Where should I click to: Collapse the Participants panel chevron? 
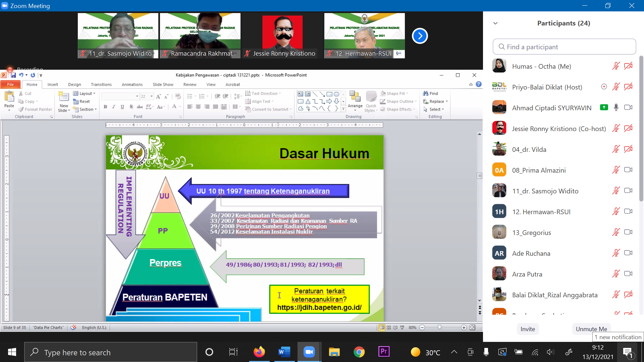click(x=495, y=23)
